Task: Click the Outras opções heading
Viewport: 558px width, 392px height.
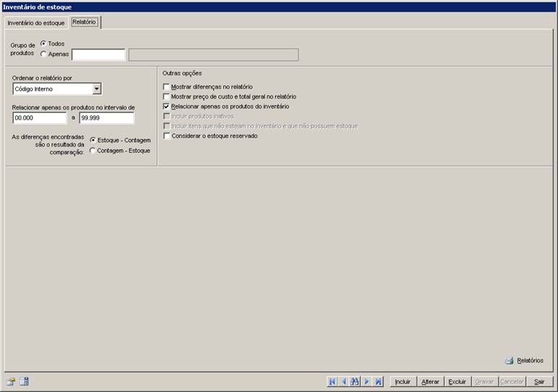Action: tap(182, 73)
